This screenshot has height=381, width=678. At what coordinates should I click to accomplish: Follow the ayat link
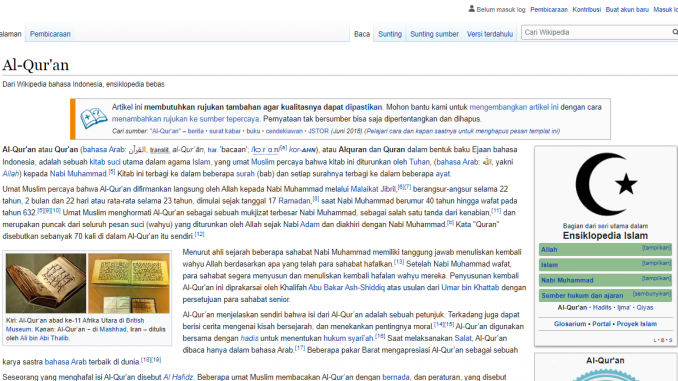coord(442,174)
